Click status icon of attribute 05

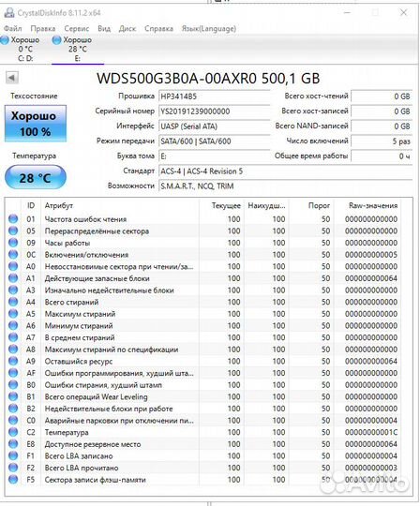(13, 231)
